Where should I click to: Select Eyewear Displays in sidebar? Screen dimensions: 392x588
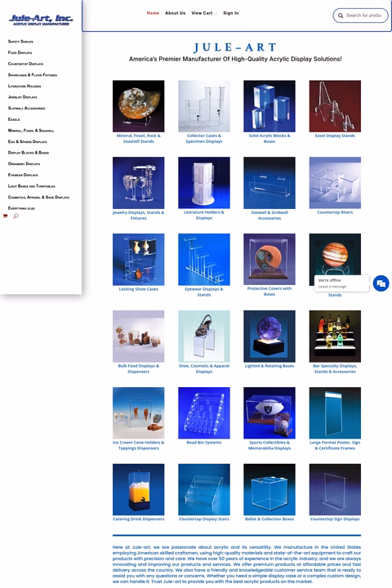23,175
